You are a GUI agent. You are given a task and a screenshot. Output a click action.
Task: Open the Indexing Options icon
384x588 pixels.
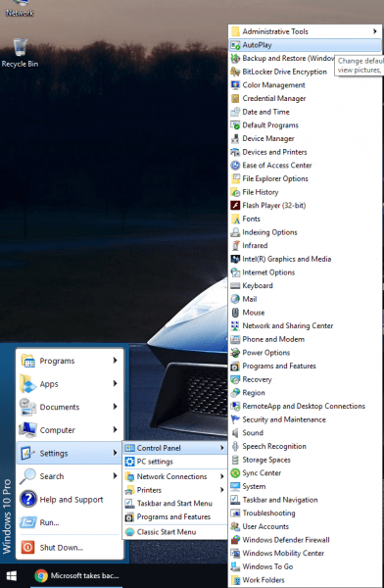pyautogui.click(x=235, y=232)
